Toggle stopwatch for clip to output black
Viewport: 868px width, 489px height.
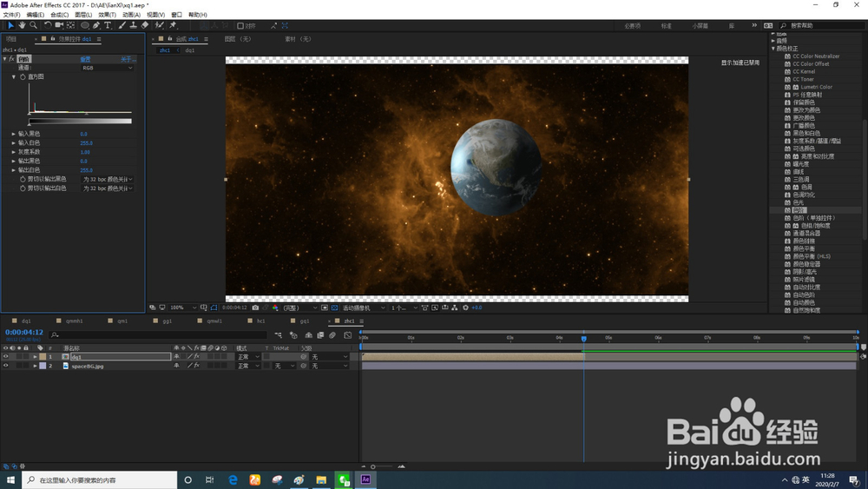coord(23,180)
